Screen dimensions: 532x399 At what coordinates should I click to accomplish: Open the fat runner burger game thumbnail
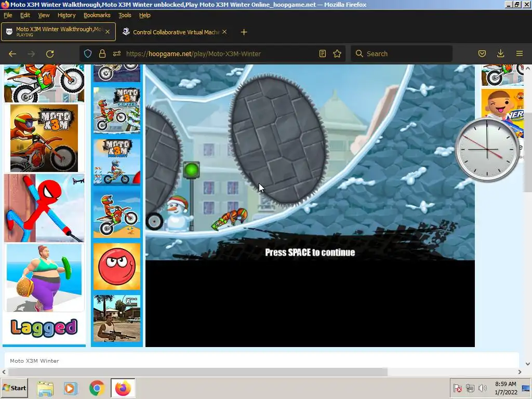coord(44,278)
